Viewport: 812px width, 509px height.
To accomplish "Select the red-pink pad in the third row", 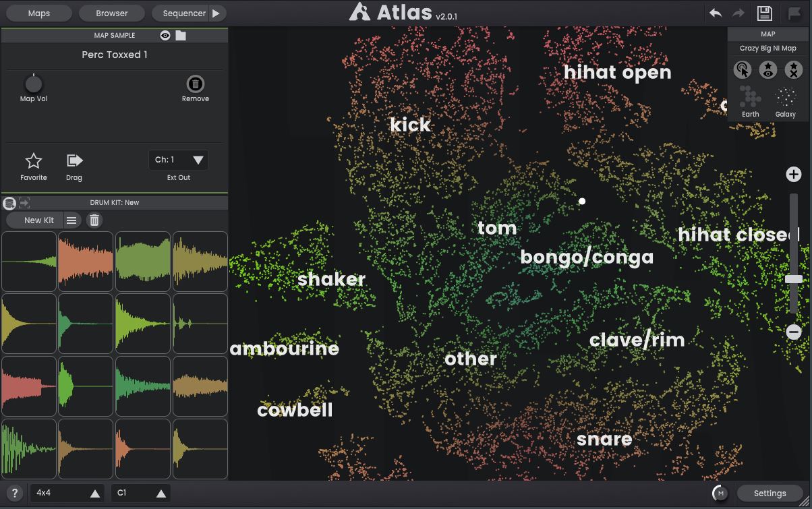I will pos(29,386).
